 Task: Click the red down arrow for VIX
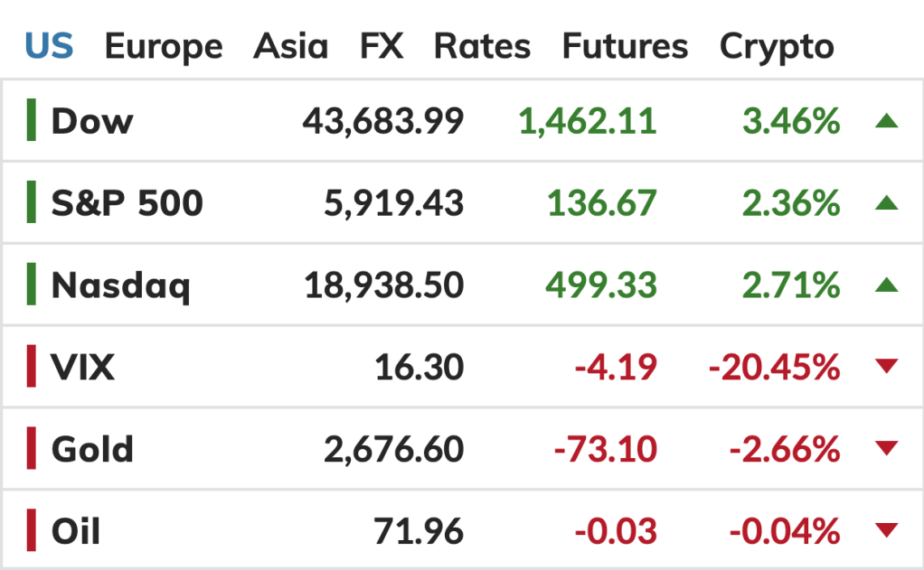click(886, 367)
